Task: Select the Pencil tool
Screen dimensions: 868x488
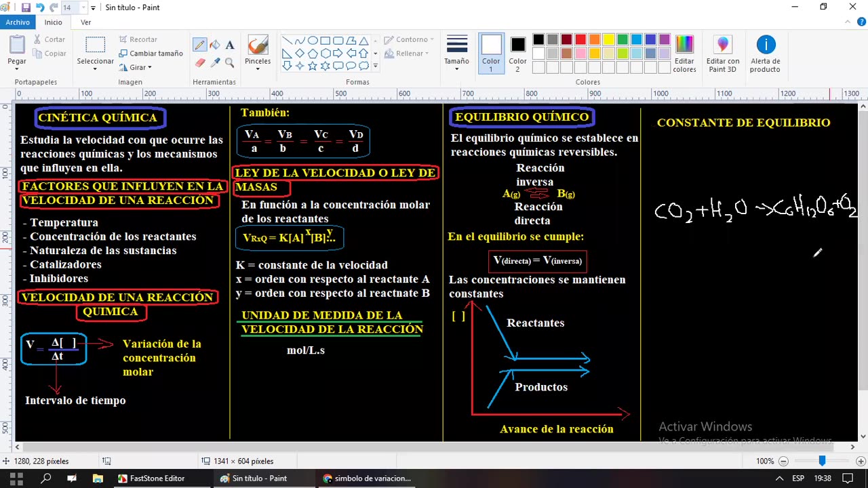Action: tap(199, 45)
